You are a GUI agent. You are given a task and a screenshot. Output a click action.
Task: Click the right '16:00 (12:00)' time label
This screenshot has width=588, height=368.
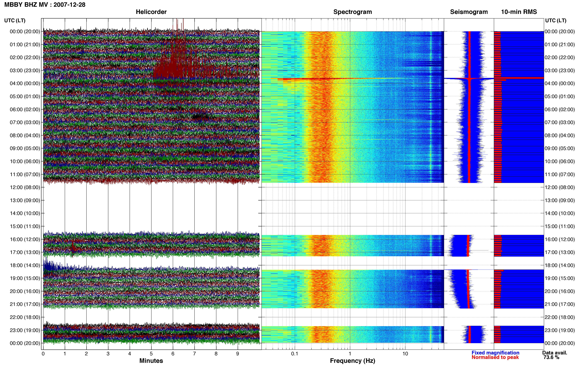coord(560,239)
